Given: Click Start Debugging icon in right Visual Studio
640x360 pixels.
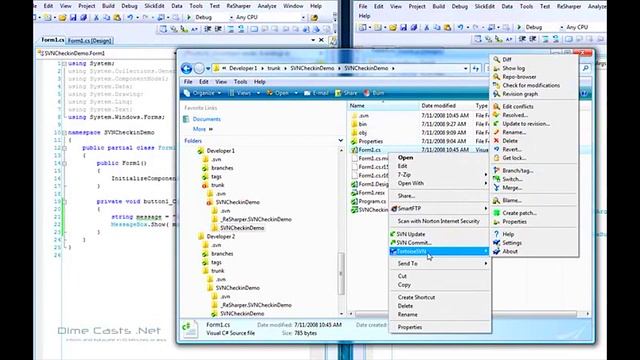Looking at the screenshot, I should 519,27.
